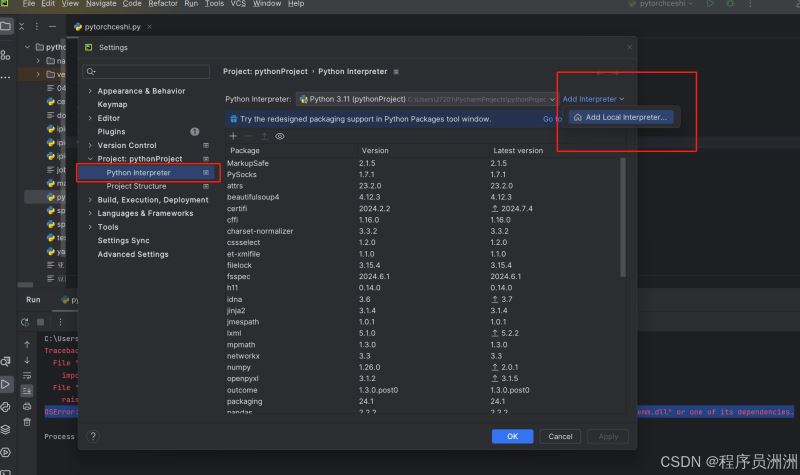Click the upgrade package arrow icon

click(x=264, y=136)
